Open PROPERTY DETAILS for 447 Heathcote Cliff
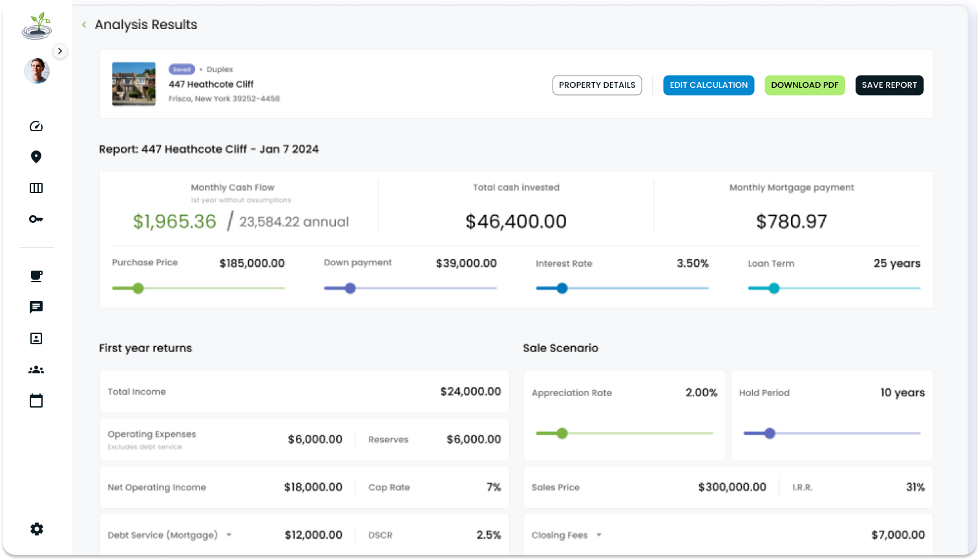 596,85
